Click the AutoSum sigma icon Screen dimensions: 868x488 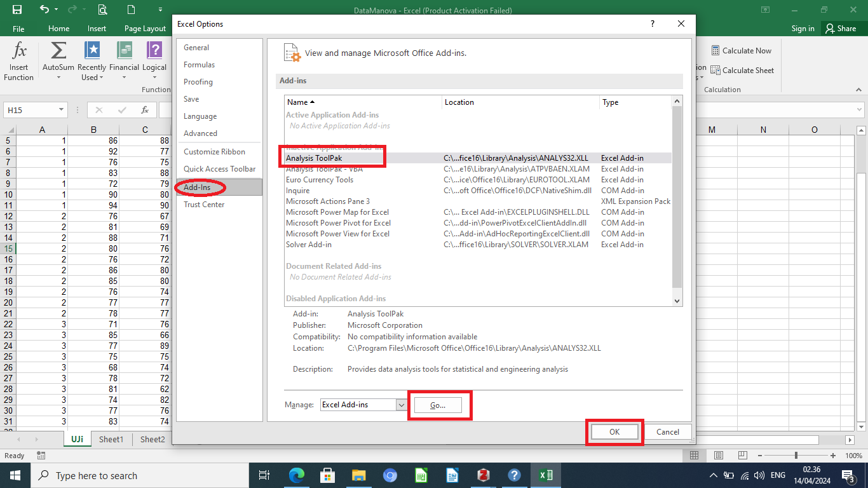[58, 51]
